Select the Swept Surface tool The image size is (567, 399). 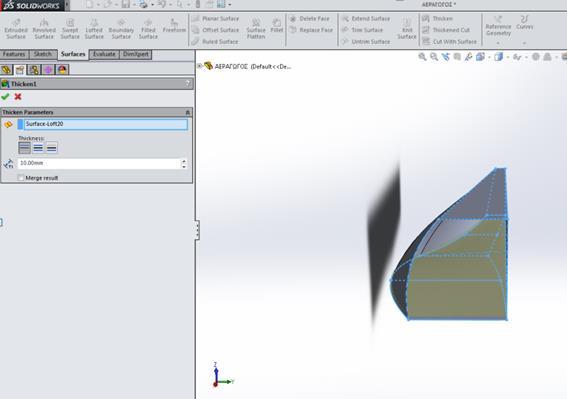(70, 29)
